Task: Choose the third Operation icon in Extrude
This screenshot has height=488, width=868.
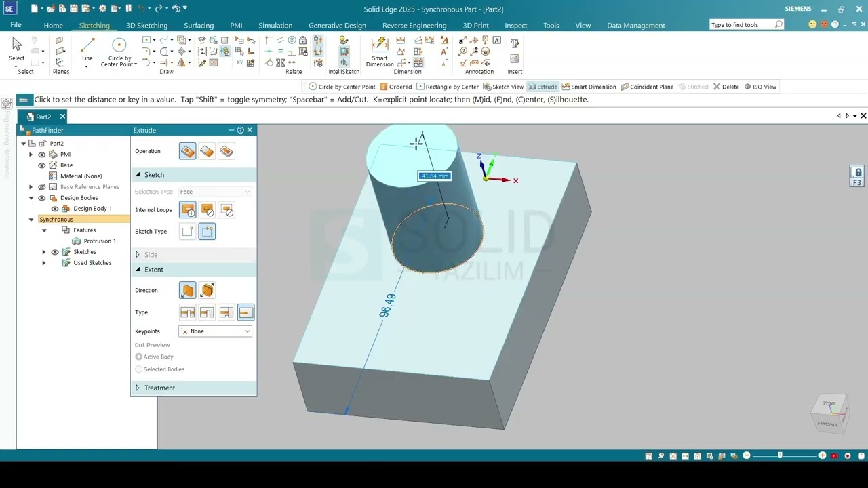Action: coord(226,152)
